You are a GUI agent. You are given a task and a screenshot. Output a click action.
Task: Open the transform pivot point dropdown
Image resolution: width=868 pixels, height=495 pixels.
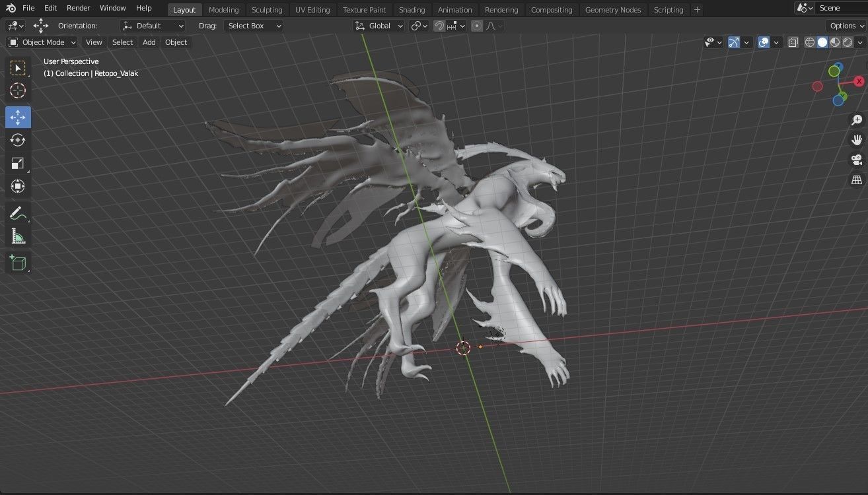click(x=419, y=26)
